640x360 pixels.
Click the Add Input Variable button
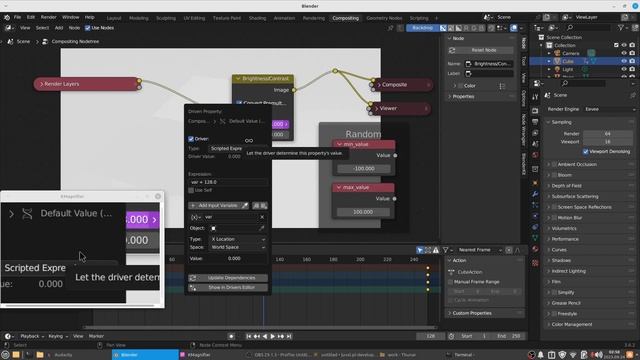pos(214,206)
